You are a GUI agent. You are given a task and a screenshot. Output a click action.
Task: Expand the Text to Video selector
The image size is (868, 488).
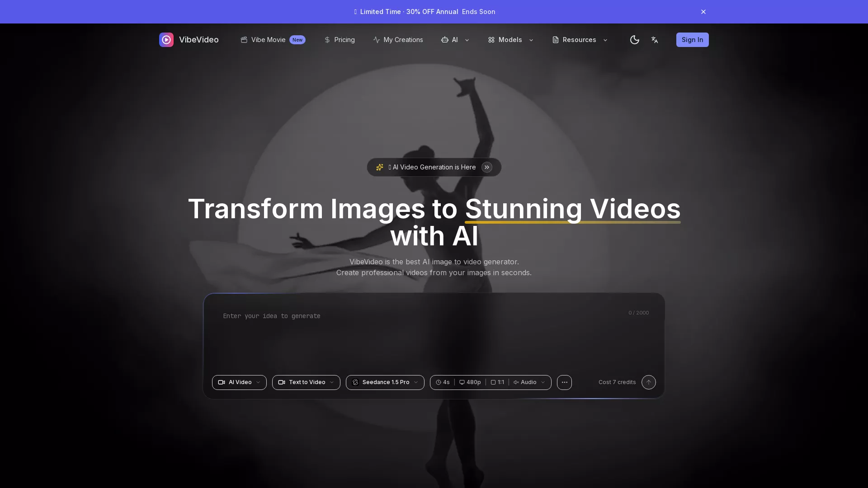pos(306,382)
